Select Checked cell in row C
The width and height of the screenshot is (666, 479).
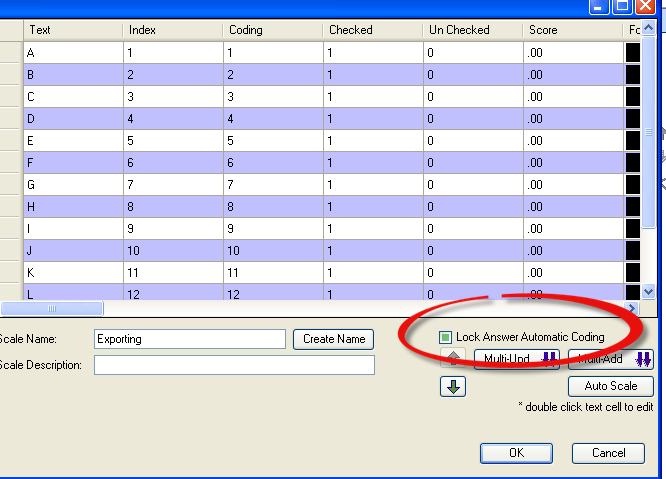[x=373, y=97]
